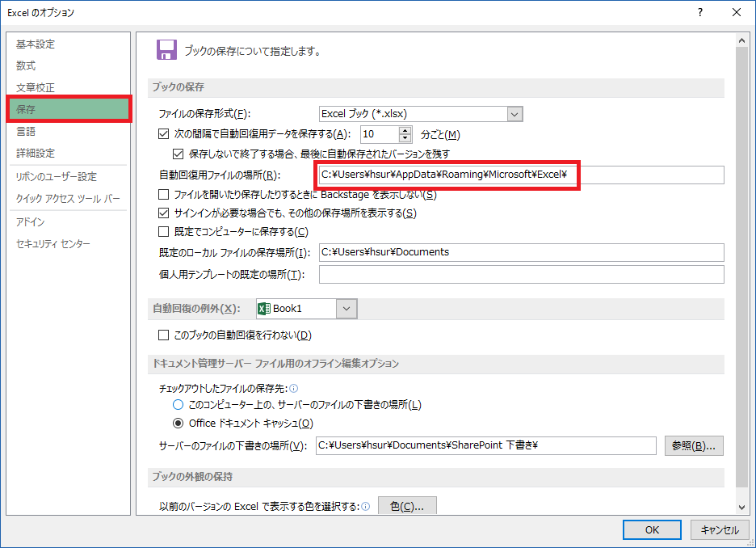Open the 色 color selection button
The height and width of the screenshot is (548, 756).
coord(406,507)
